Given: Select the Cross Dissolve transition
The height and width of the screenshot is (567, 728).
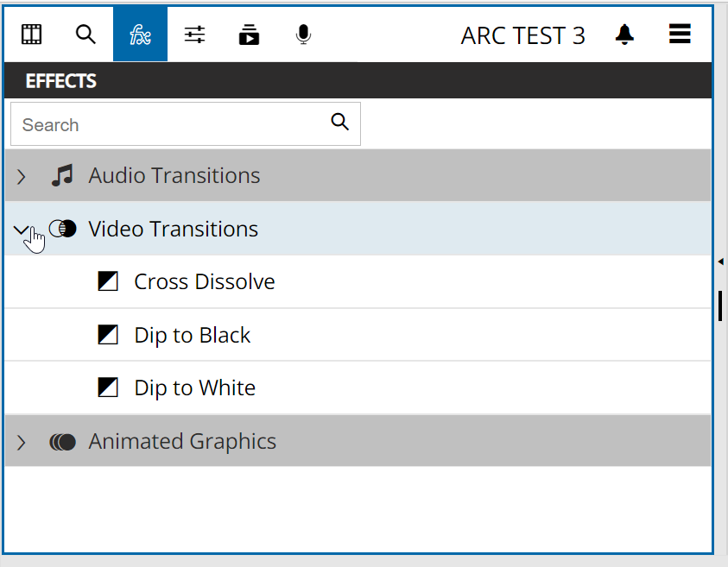Looking at the screenshot, I should (204, 282).
